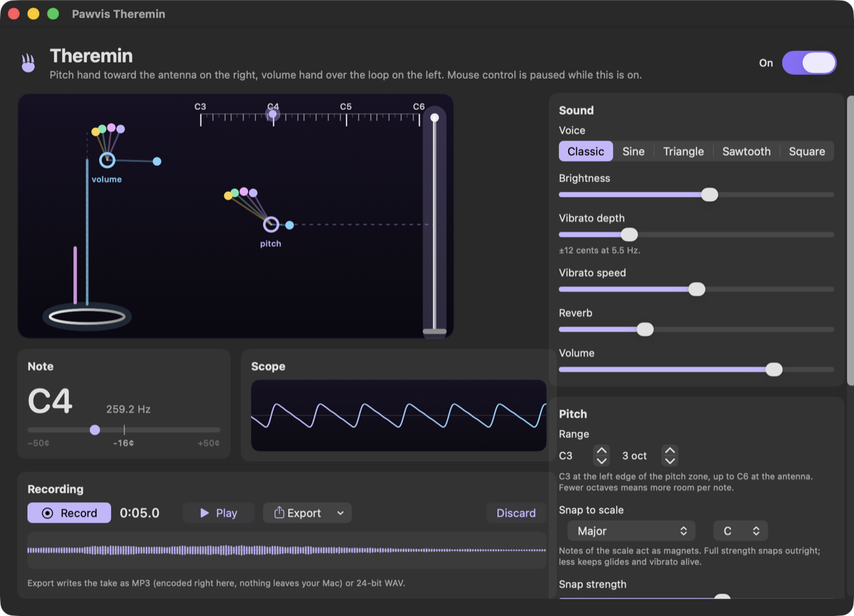Click the volume hand palm circle
The width and height of the screenshot is (854, 616).
(x=107, y=160)
